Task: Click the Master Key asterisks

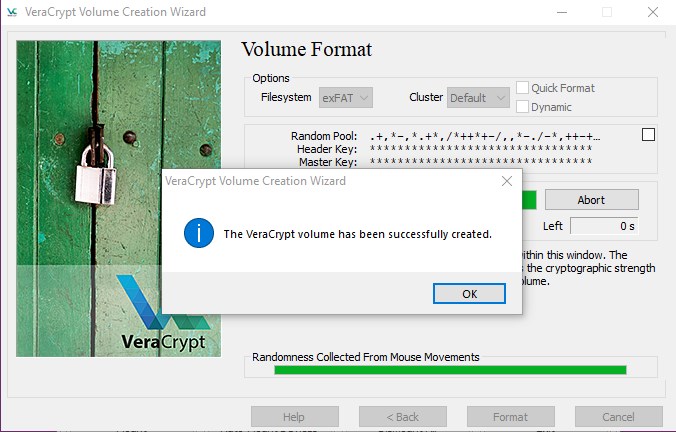Action: [481, 161]
